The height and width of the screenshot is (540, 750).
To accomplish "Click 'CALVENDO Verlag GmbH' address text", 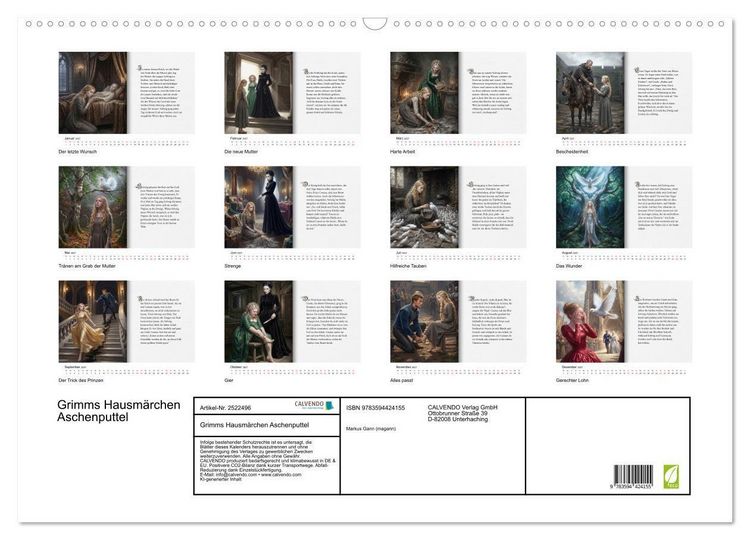I will click(x=463, y=413).
